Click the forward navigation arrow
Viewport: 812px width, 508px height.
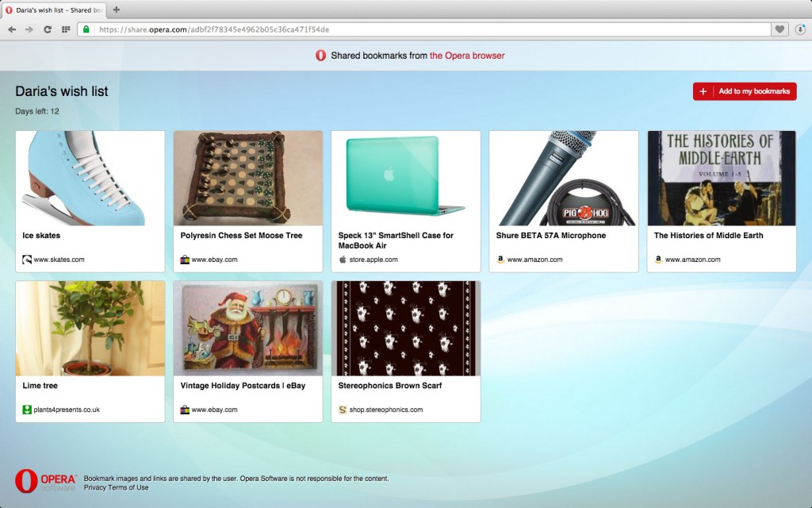[x=29, y=29]
